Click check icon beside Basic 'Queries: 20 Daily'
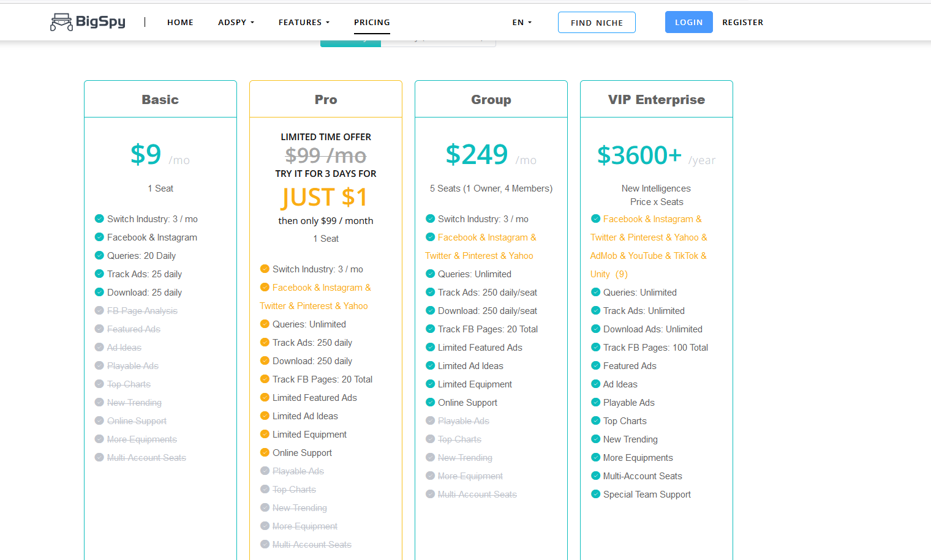 click(99, 255)
